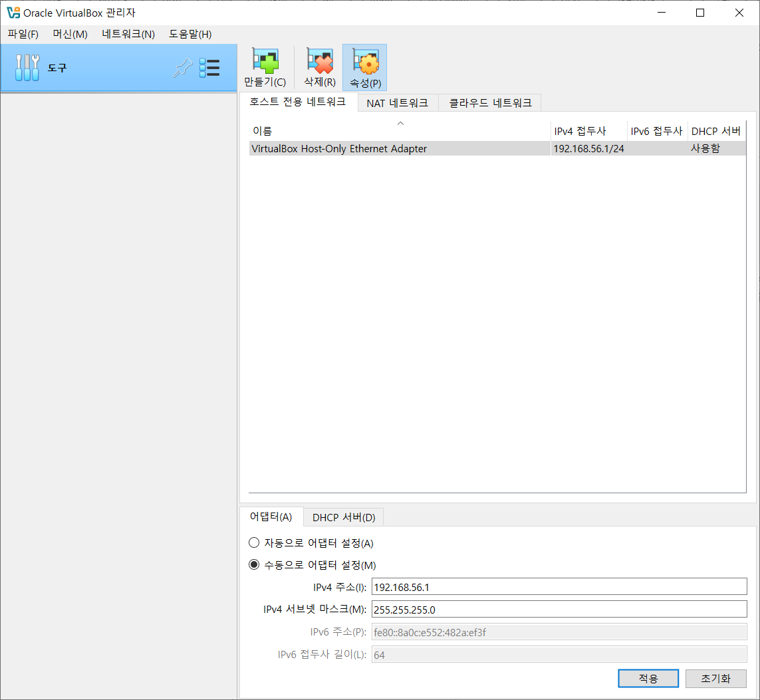Image resolution: width=760 pixels, height=700 pixels.
Task: Click the disabled IPv6 주소(P) field
Action: tap(559, 632)
